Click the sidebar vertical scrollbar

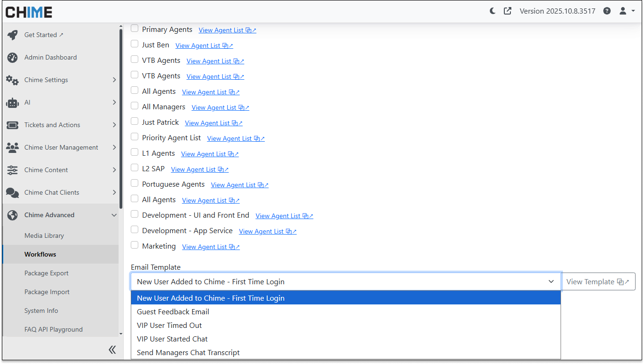click(121, 117)
